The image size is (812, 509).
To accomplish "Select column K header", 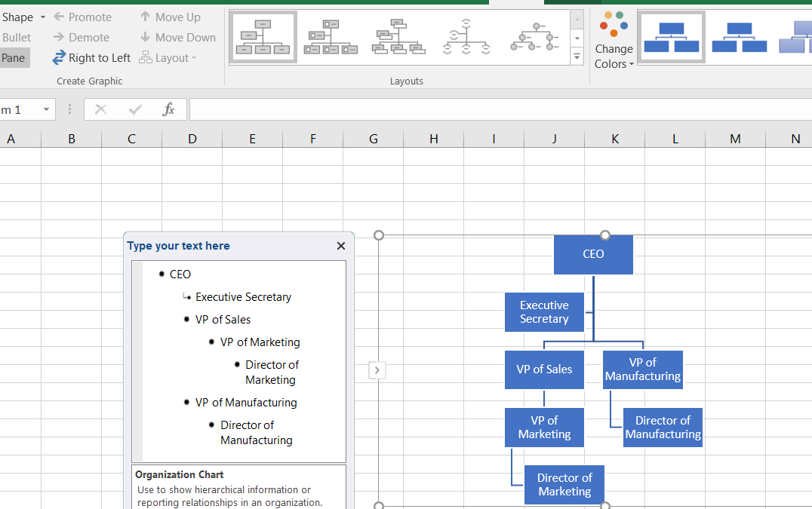I will tap(615, 139).
